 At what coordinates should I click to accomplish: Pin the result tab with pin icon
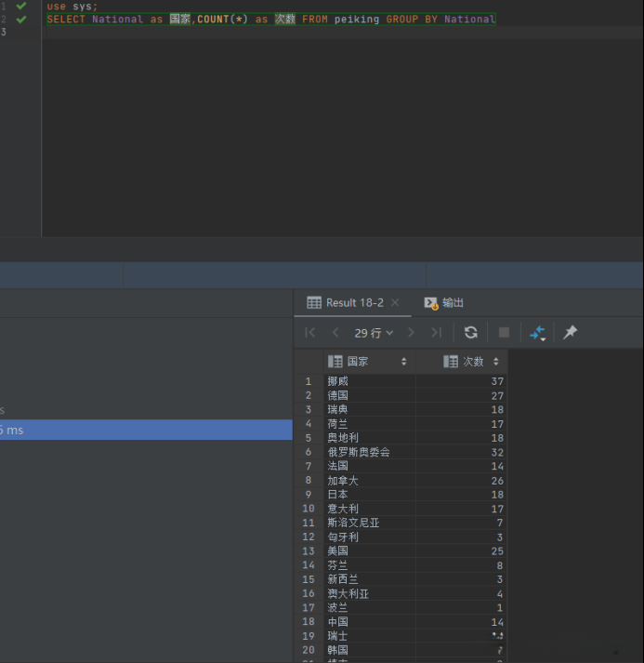[571, 332]
